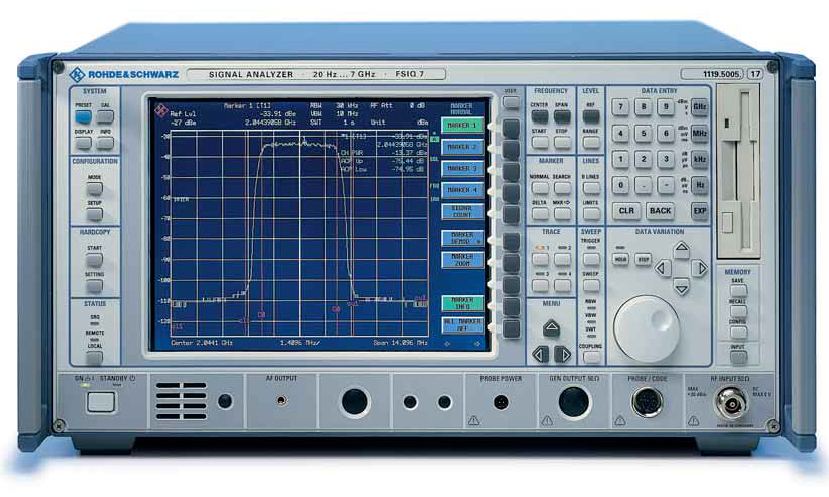Select the MARKER 2 softkey on screen
829x497 pixels.
(x=462, y=148)
